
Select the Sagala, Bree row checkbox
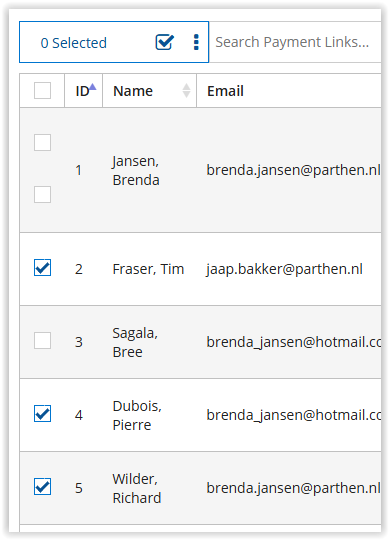pyautogui.click(x=42, y=341)
